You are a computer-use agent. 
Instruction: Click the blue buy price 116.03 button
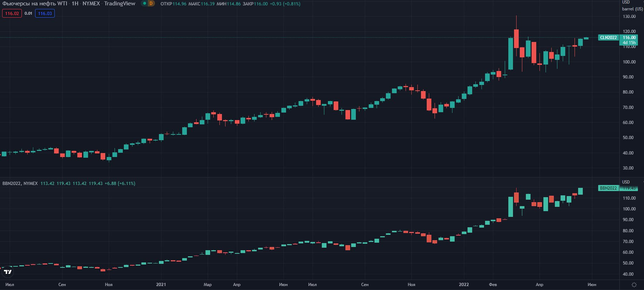(x=45, y=14)
